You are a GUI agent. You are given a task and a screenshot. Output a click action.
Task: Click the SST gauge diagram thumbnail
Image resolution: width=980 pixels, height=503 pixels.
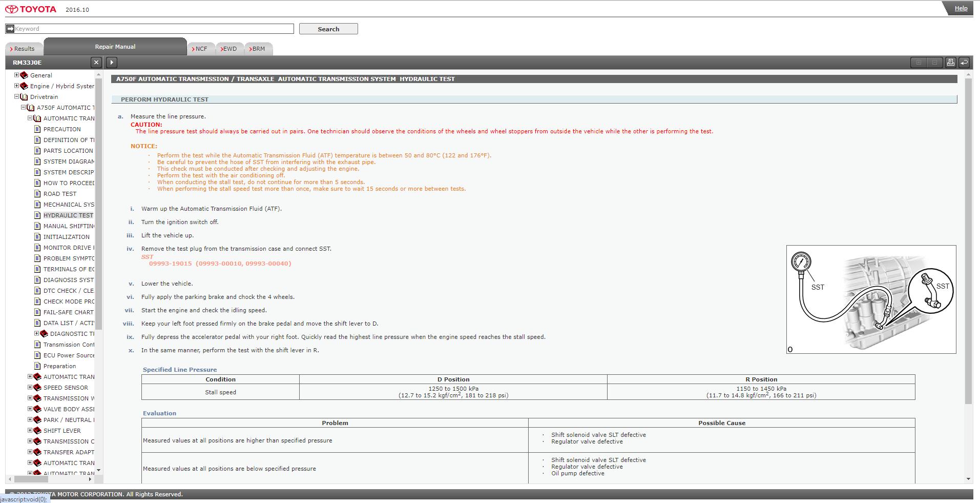[871, 299]
